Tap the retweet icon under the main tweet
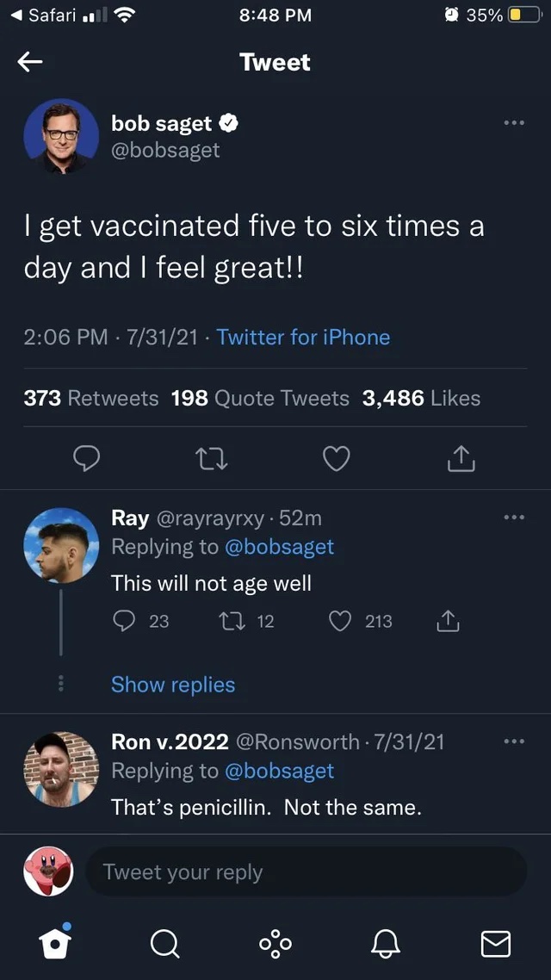This screenshot has width=551, height=980. click(212, 459)
